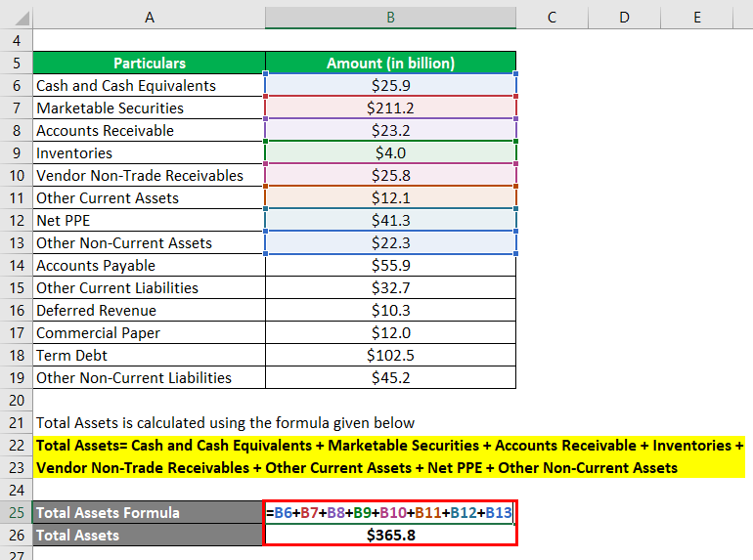This screenshot has width=753, height=560.
Task: Click the $25.8 amount cell
Action: 390,175
